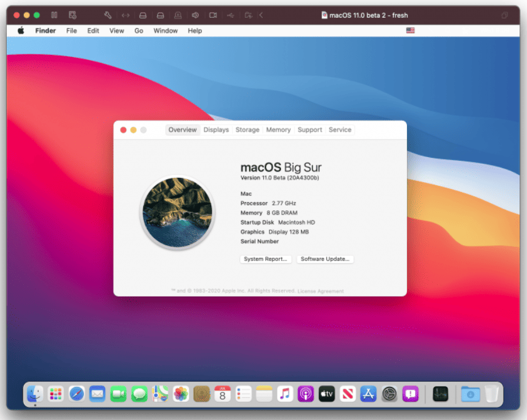Open the Apple TV app from the Dock
The image size is (527, 420).
coord(327,394)
